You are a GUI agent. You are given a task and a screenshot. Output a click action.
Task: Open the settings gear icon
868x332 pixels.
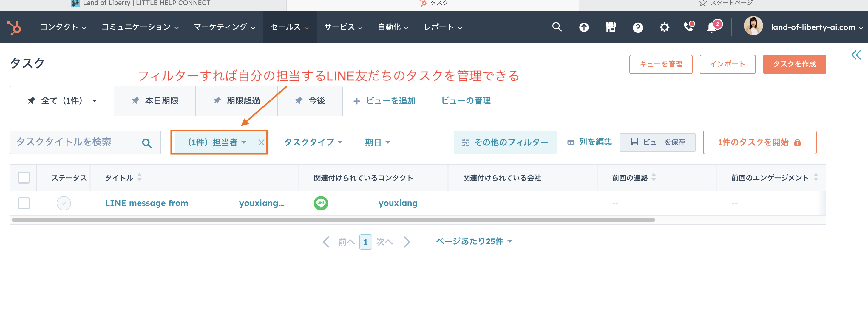pos(664,27)
